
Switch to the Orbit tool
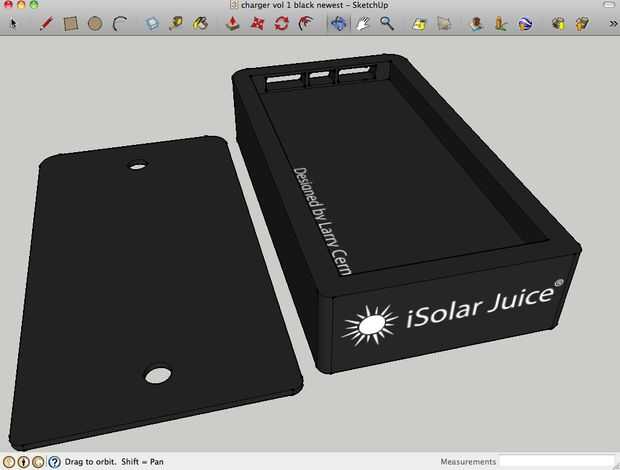point(338,24)
